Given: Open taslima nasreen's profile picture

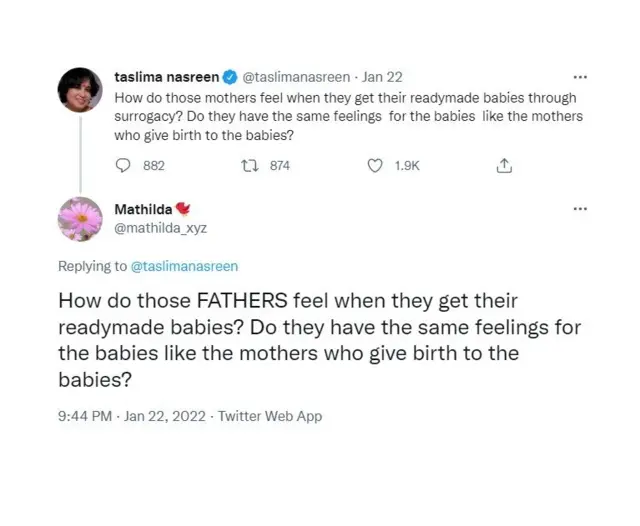Looking at the screenshot, I should [80, 91].
